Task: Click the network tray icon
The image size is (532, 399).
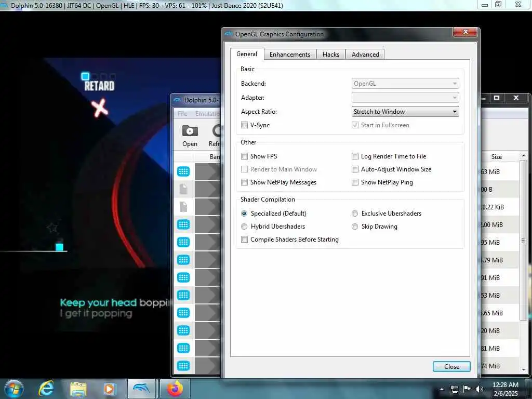Action: pyautogui.click(x=454, y=389)
